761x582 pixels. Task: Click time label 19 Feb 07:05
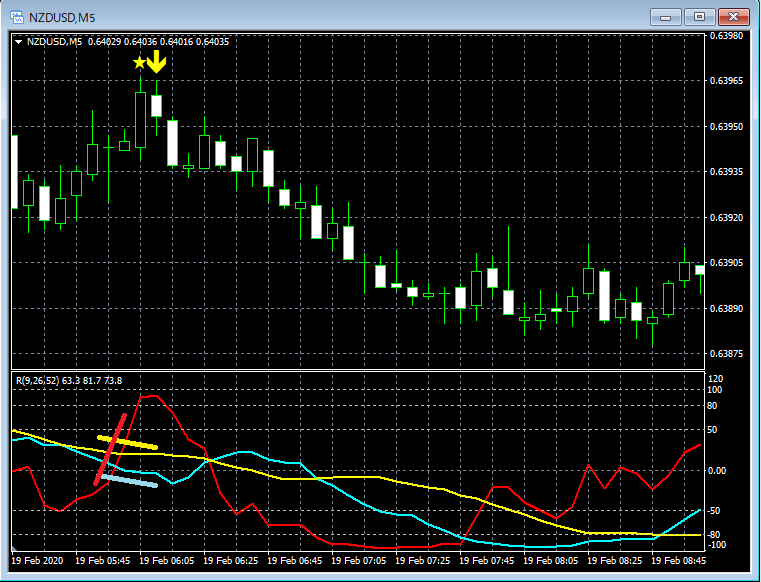pos(359,561)
